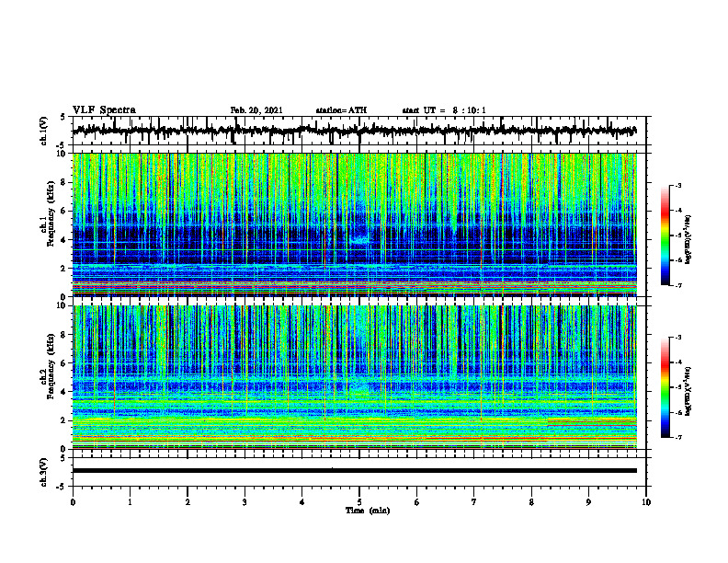728x563 pixels.
Task: Click the ch.1 spectrogram colorbar
Action: [665, 236]
